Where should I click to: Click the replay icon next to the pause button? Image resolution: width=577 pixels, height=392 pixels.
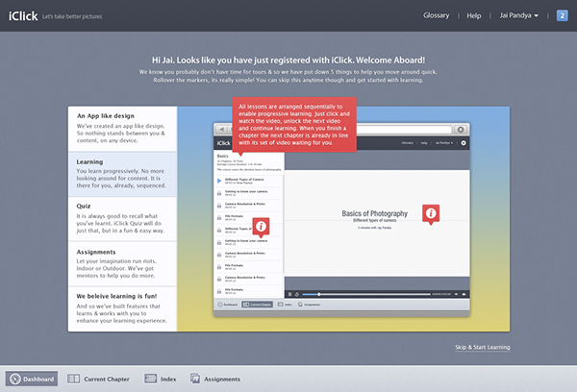pyautogui.click(x=296, y=294)
